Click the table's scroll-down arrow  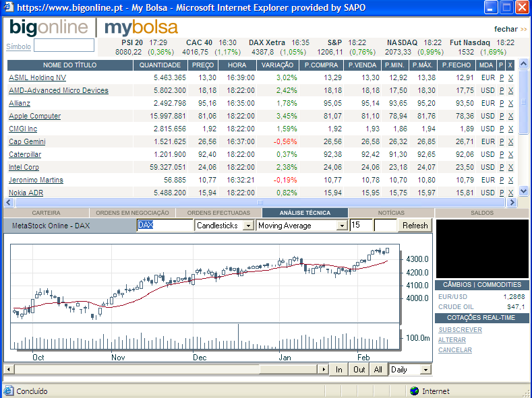point(523,191)
